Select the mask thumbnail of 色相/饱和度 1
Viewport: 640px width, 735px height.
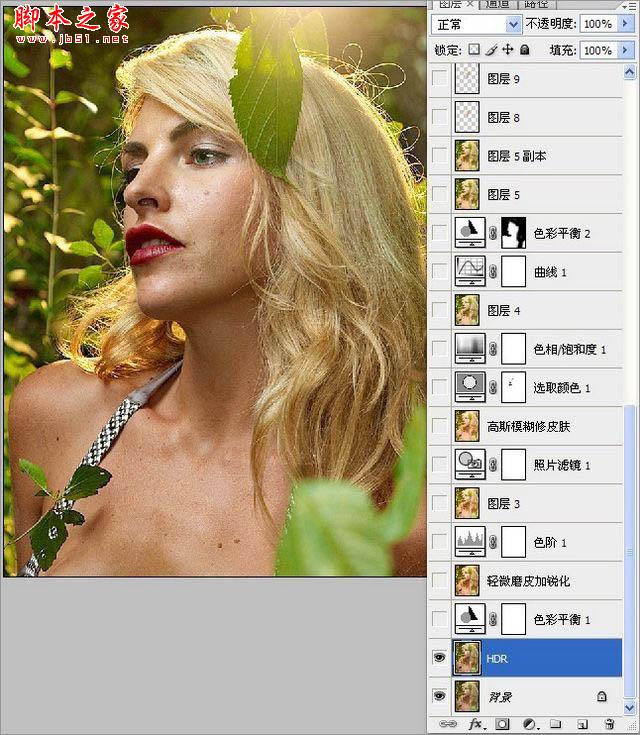point(513,348)
